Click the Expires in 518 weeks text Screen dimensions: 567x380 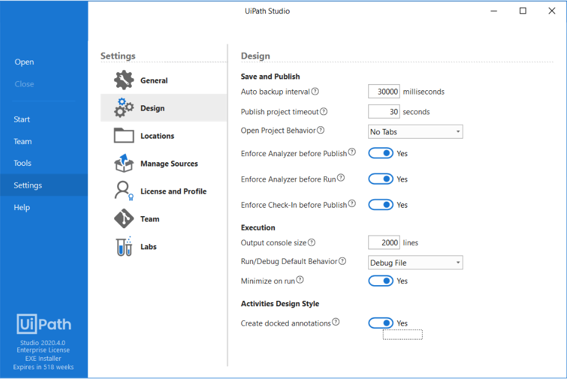pyautogui.click(x=43, y=367)
